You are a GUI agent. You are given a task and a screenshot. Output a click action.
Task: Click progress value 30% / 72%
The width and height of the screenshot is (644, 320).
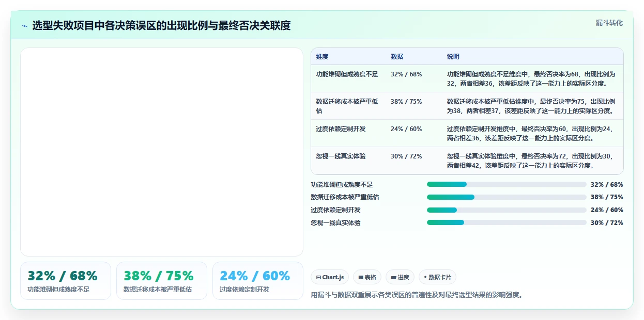coord(607,223)
